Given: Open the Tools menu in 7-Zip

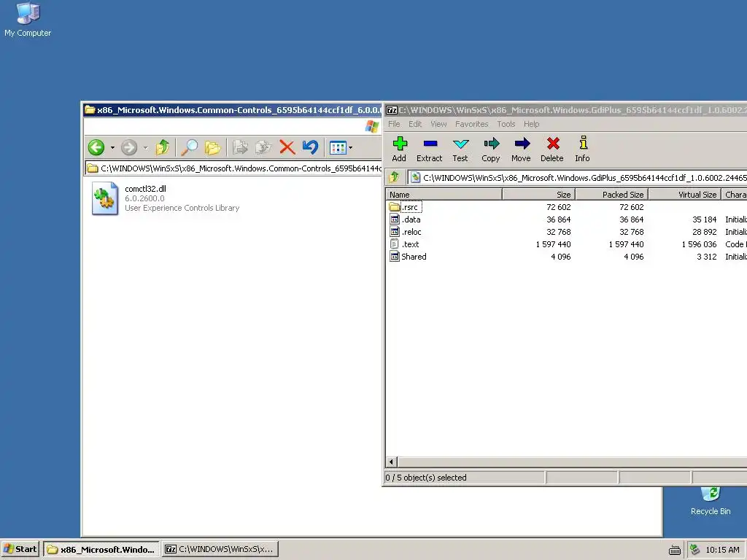Looking at the screenshot, I should (506, 124).
